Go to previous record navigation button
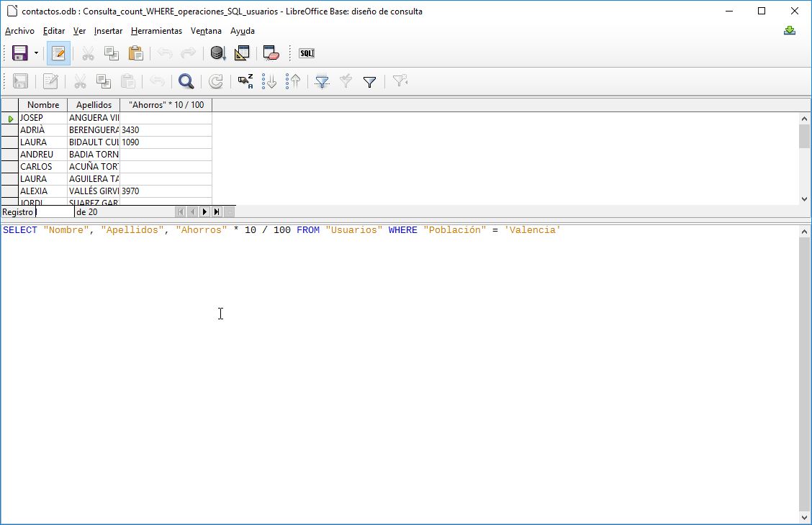The height and width of the screenshot is (525, 812). [192, 211]
